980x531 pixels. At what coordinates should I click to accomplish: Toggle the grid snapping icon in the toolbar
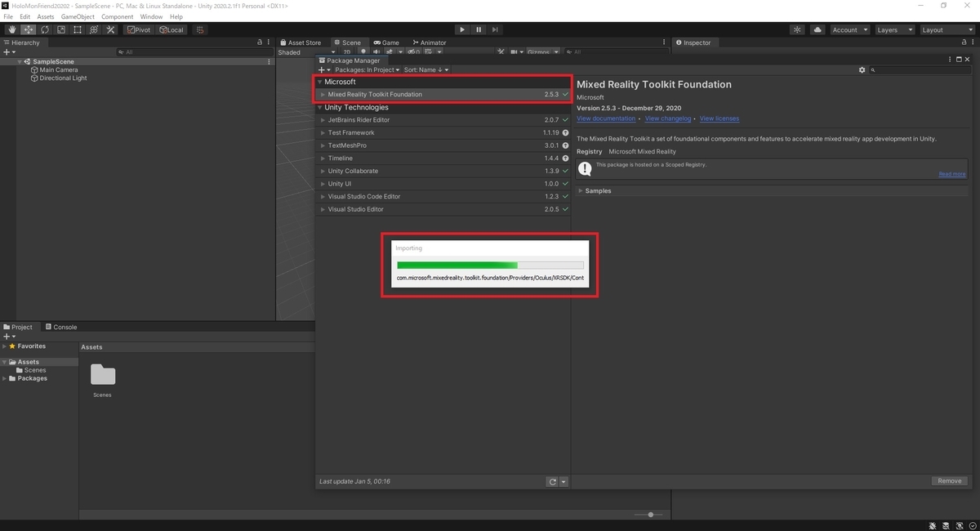pyautogui.click(x=200, y=29)
